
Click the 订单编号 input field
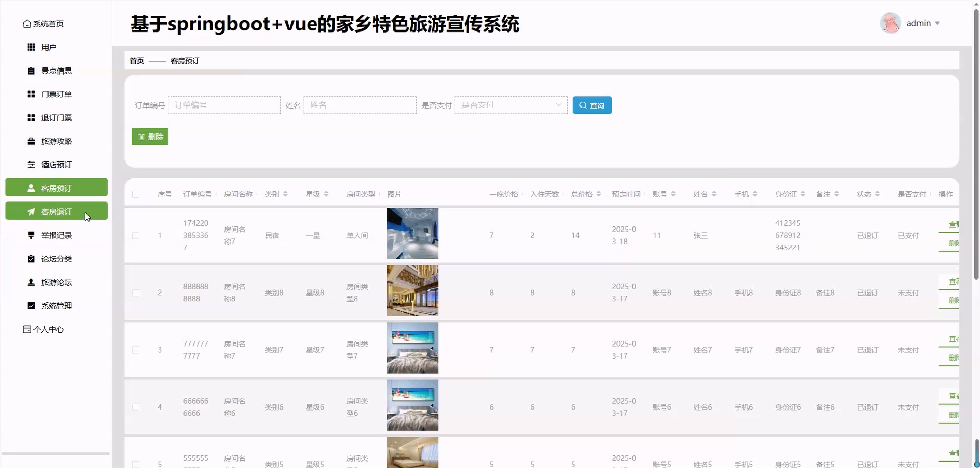click(x=224, y=105)
